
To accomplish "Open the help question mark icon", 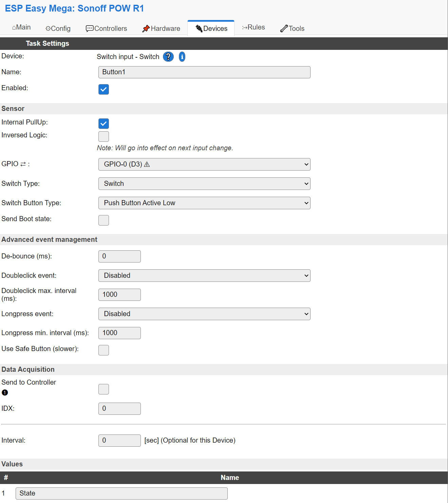I will pyautogui.click(x=168, y=57).
